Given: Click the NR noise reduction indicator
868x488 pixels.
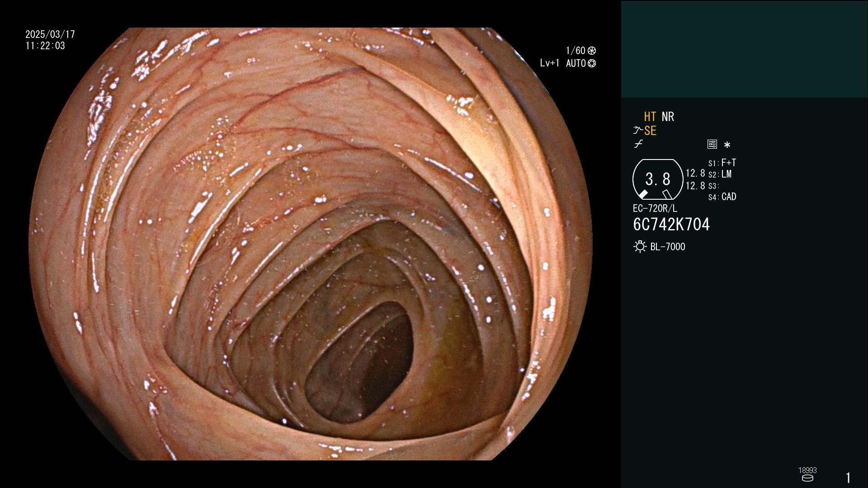Looking at the screenshot, I should pos(668,117).
